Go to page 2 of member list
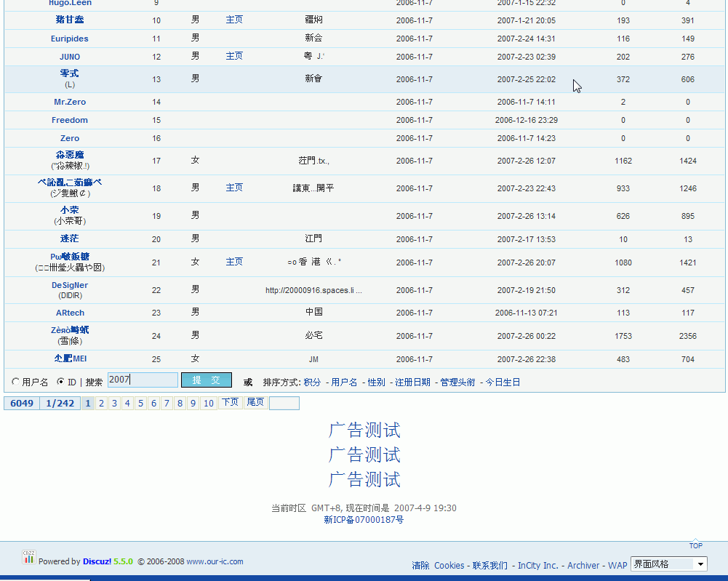This screenshot has height=581, width=728. [101, 404]
